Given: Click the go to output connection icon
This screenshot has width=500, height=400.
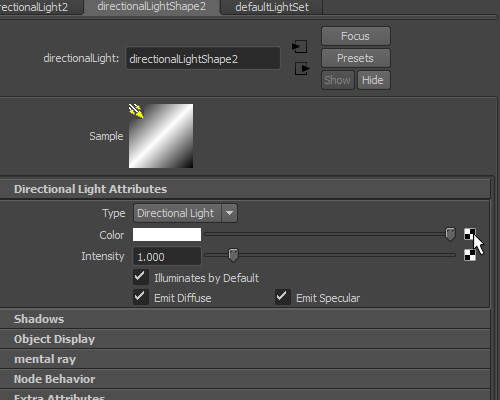Looking at the screenshot, I should (302, 69).
